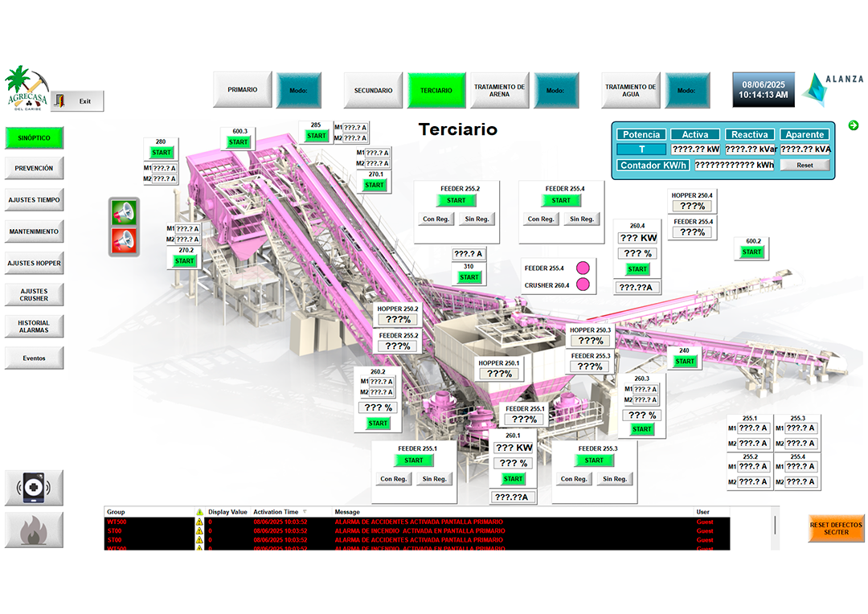The image size is (868, 614).
Task: Click the red megaphone alarm icon
Action: 124,240
